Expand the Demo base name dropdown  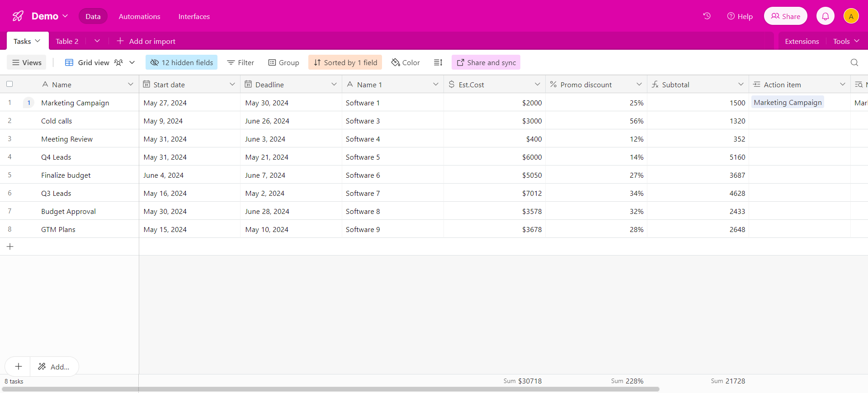click(x=50, y=16)
